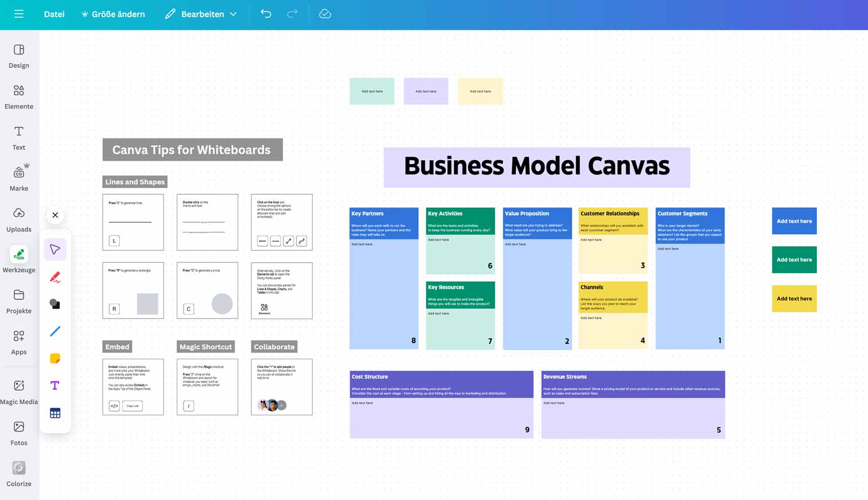Screen dimensions: 868x500
Task: Select the mint green sticky note
Action: [372, 91]
